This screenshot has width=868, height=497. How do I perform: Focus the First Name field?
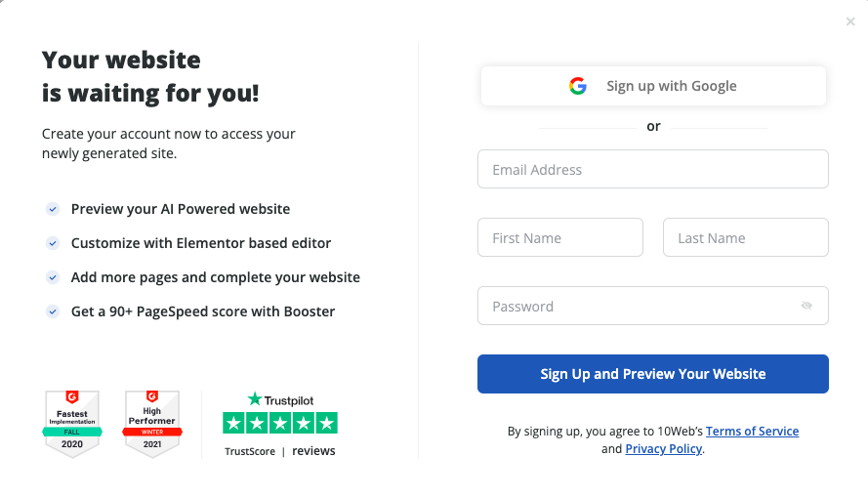560,237
